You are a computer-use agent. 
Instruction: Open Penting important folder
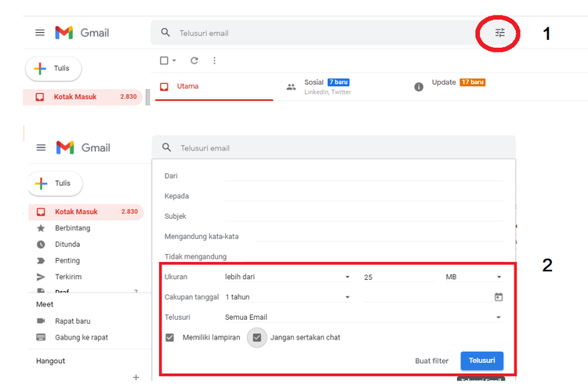[x=67, y=260]
